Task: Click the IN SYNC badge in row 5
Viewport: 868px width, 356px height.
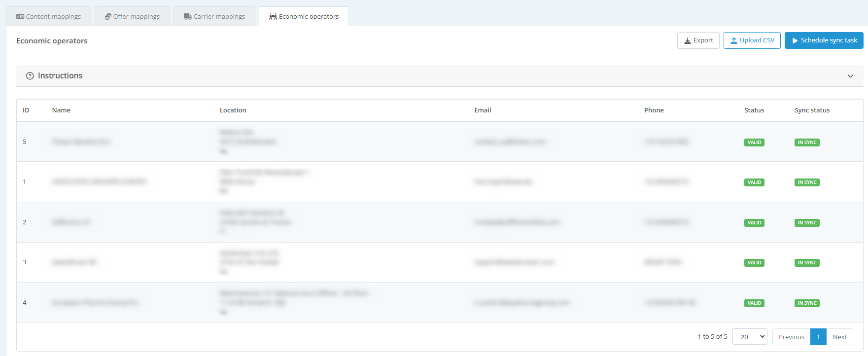Action: [x=807, y=142]
